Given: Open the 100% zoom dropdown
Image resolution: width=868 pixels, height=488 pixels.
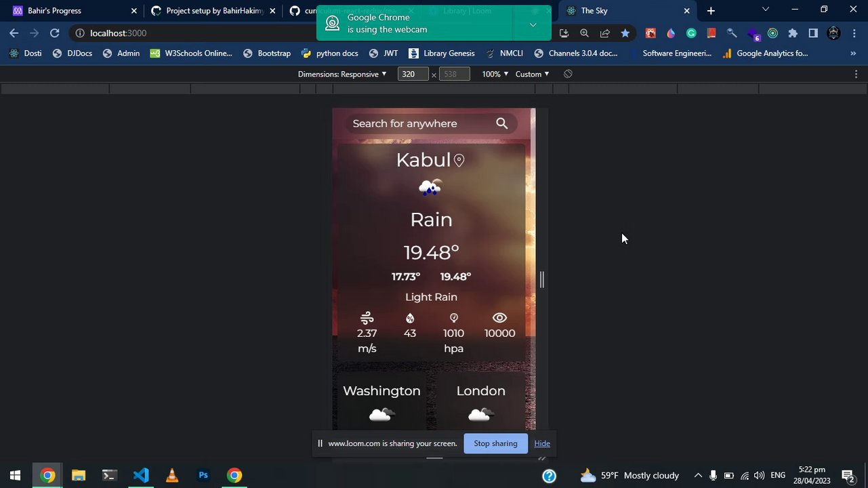Looking at the screenshot, I should pos(495,74).
